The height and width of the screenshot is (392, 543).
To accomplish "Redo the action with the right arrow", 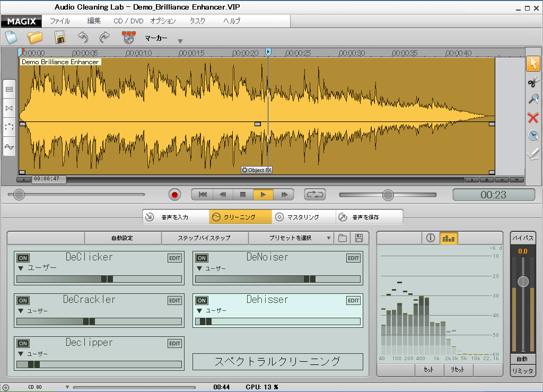I will tap(104, 37).
